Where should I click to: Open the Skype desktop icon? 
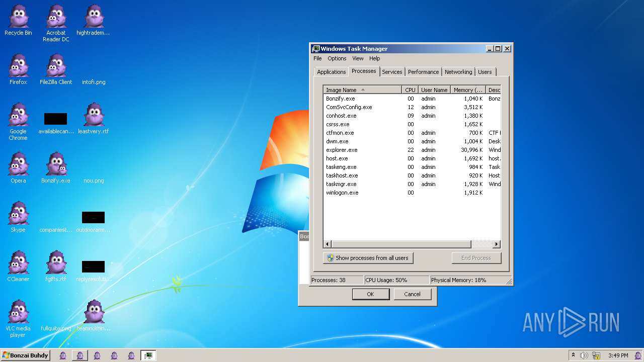(18, 218)
